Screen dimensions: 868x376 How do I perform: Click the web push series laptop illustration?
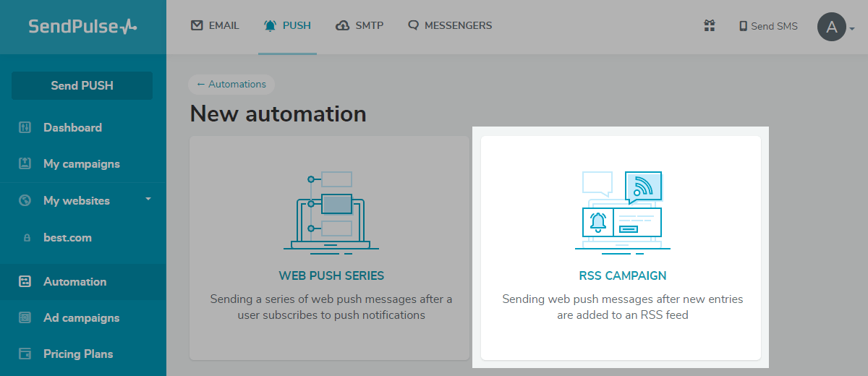(331, 212)
